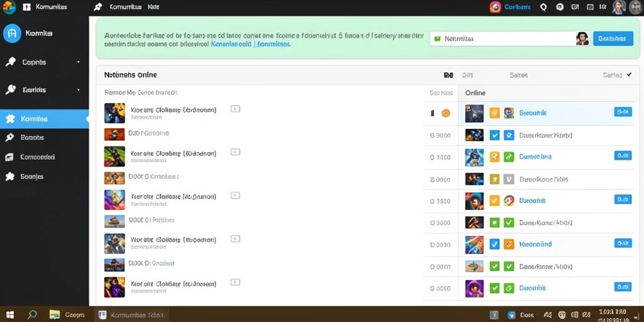This screenshot has width=644, height=322.
Task: Click the colorful app logo in the top-left corner
Action: click(x=9, y=7)
